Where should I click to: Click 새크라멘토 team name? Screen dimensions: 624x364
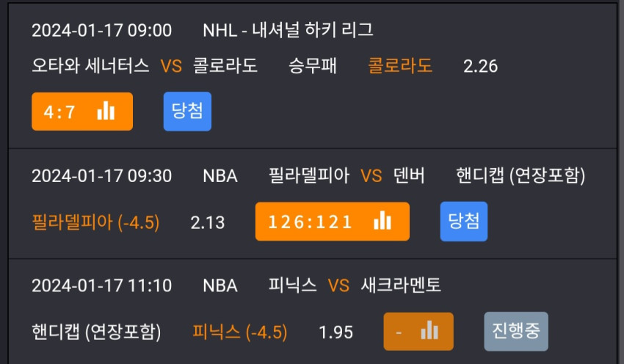tap(401, 285)
